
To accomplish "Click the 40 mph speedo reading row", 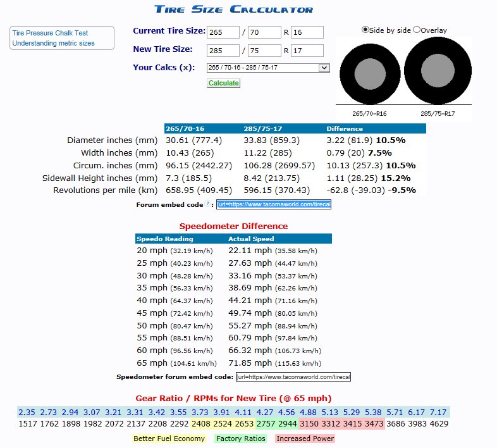I will 175,301.
